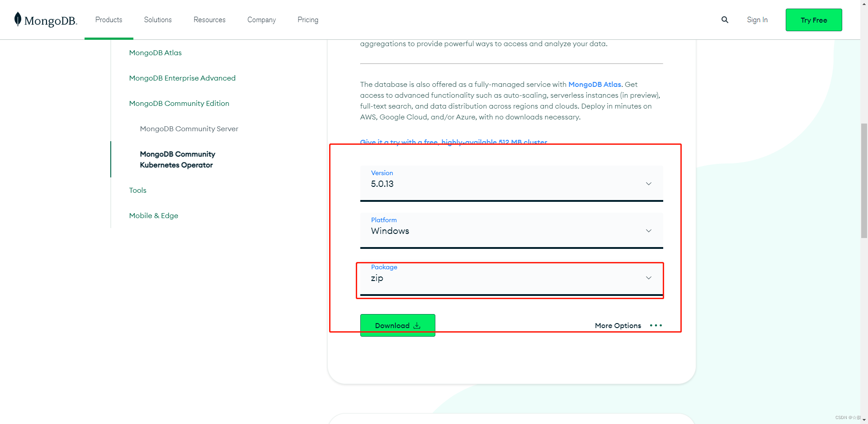Viewport: 868px width, 424px height.
Task: Open the MongoDB Community Edition sidebar link
Action: pyautogui.click(x=179, y=104)
